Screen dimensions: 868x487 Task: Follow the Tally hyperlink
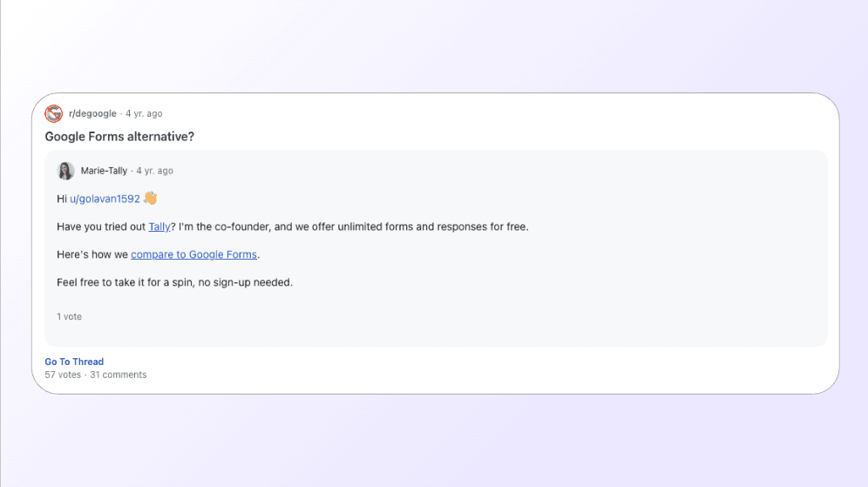point(159,227)
